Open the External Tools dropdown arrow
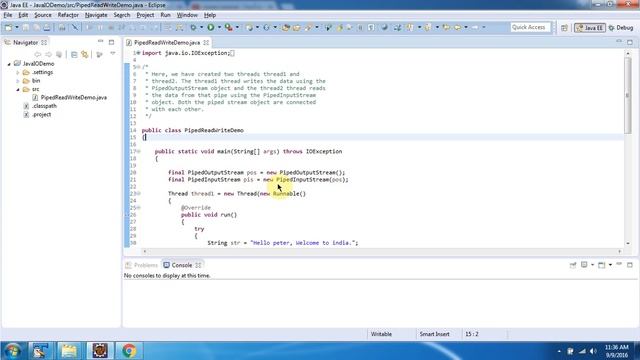This screenshot has width=640, height=360. point(237,27)
